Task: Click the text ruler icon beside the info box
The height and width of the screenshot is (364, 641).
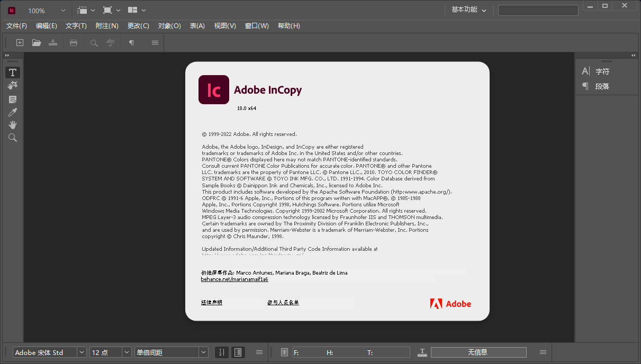Action: point(422,352)
